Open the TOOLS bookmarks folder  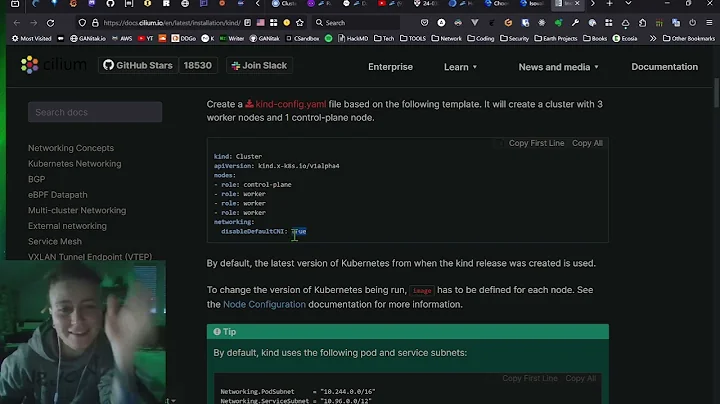click(x=413, y=39)
